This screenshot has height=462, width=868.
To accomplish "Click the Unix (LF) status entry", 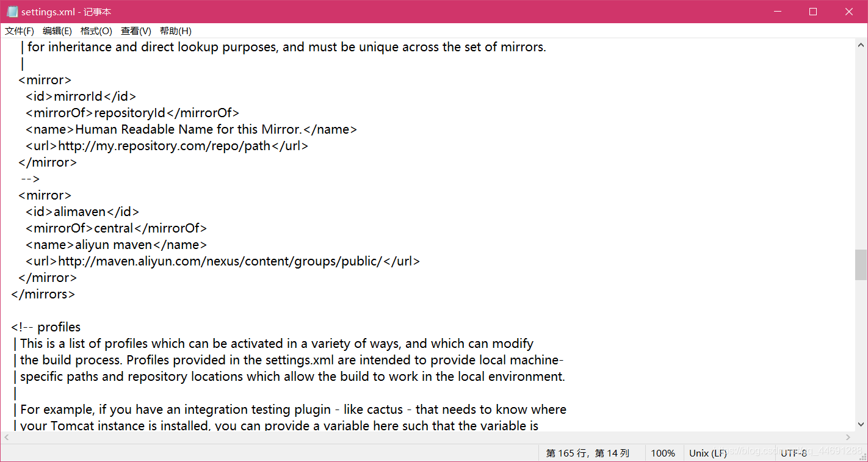I will [708, 453].
